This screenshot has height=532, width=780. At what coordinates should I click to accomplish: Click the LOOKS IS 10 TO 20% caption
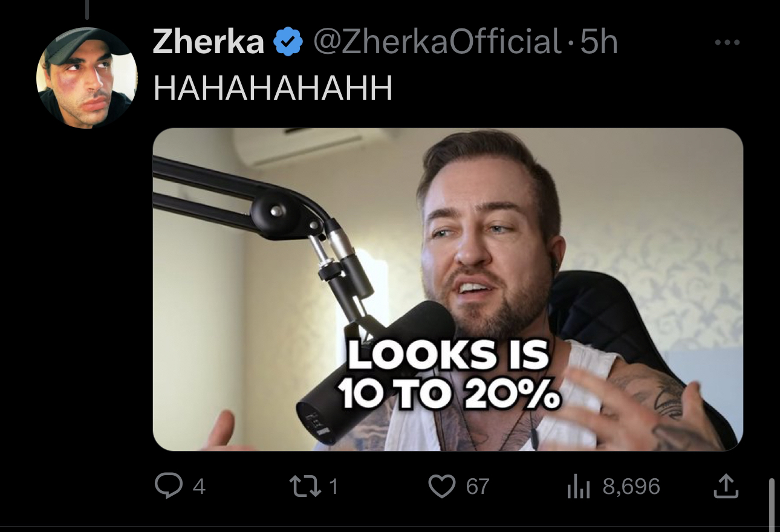pos(449,375)
